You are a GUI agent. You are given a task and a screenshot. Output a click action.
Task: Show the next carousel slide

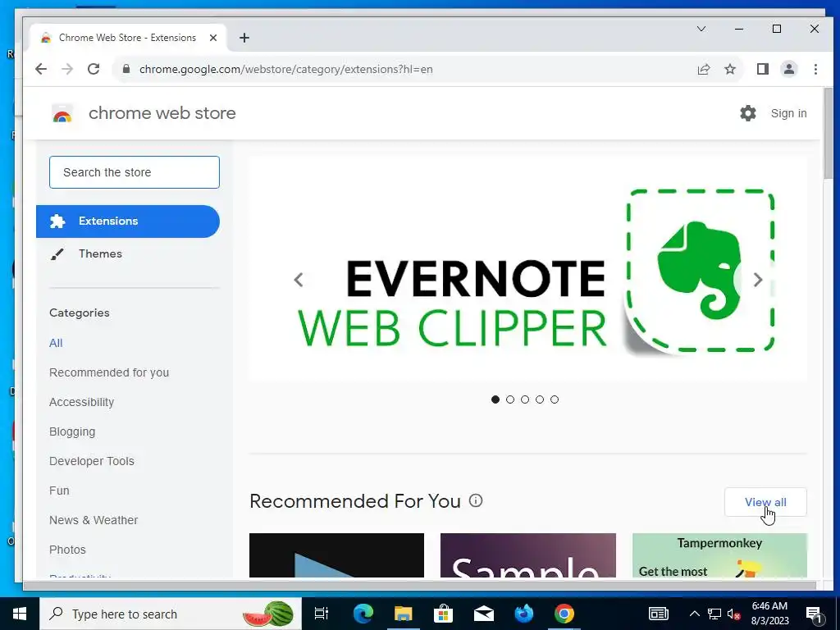(x=757, y=280)
